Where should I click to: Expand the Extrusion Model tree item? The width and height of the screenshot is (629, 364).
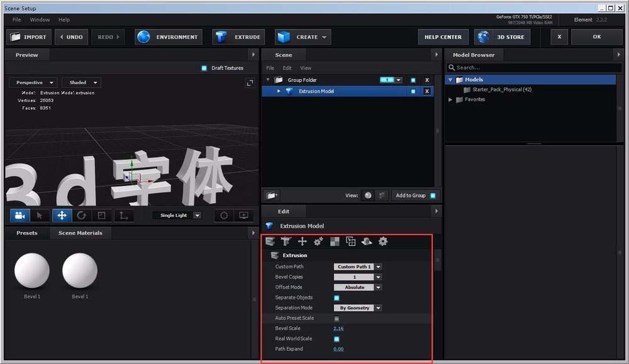[x=279, y=91]
